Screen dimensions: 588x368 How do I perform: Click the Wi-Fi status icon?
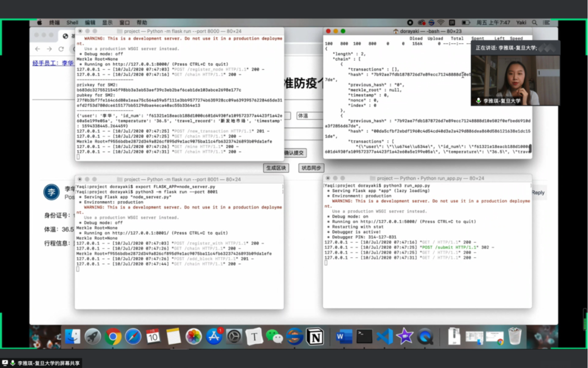coord(441,23)
